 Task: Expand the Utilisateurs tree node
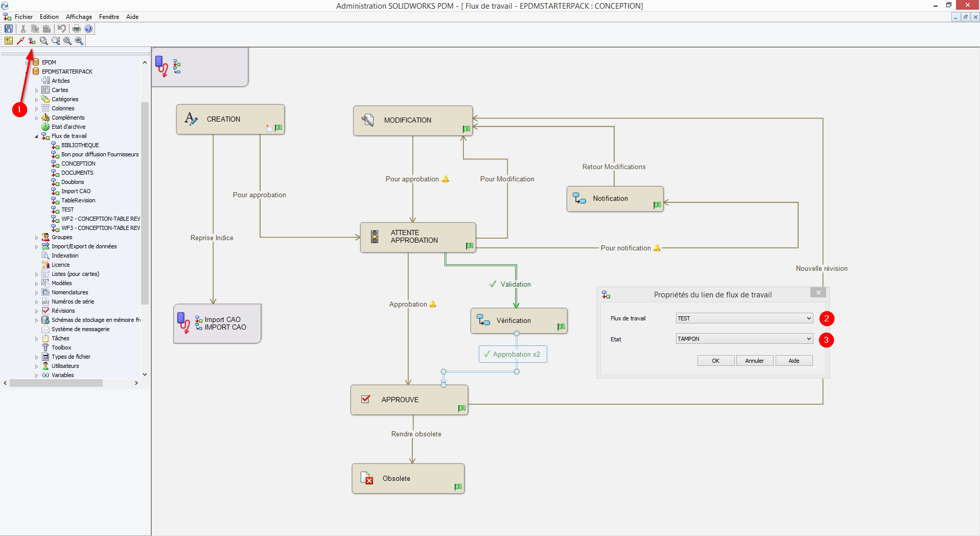36,366
